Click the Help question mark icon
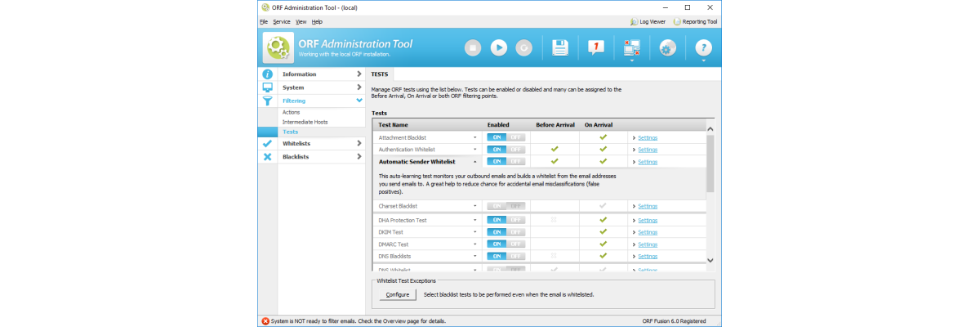Screen dimensions: 980x327 pyautogui.click(x=703, y=47)
